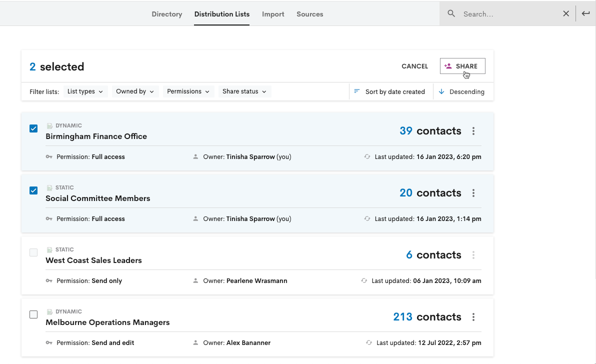The image size is (596, 364).
Task: Share the selected lists
Action: (462, 66)
